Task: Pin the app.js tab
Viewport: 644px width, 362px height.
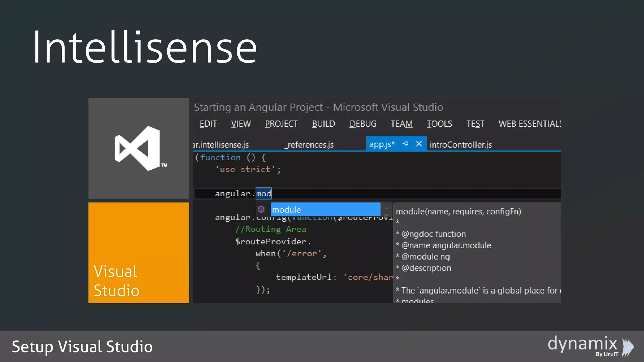Action: pyautogui.click(x=406, y=144)
